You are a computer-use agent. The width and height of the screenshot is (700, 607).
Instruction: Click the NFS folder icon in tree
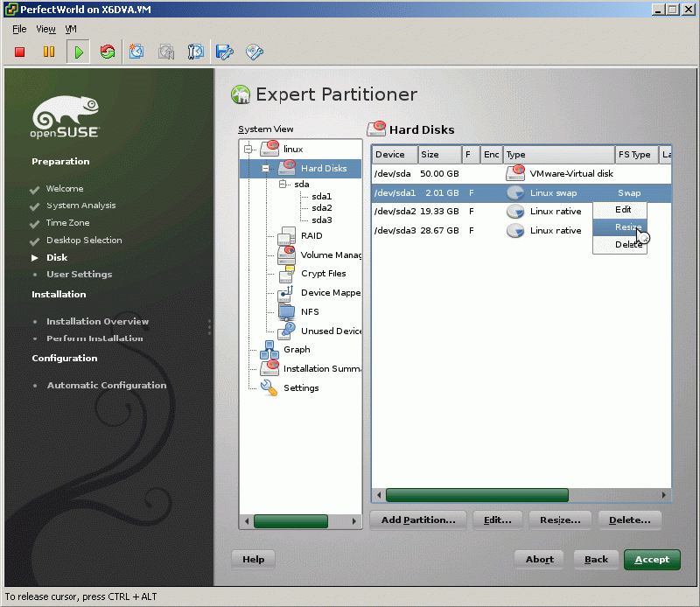(x=287, y=312)
